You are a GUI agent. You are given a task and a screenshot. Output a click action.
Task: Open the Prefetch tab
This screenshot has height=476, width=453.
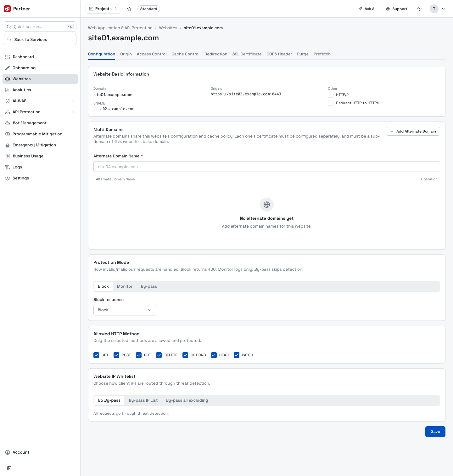[x=322, y=54]
